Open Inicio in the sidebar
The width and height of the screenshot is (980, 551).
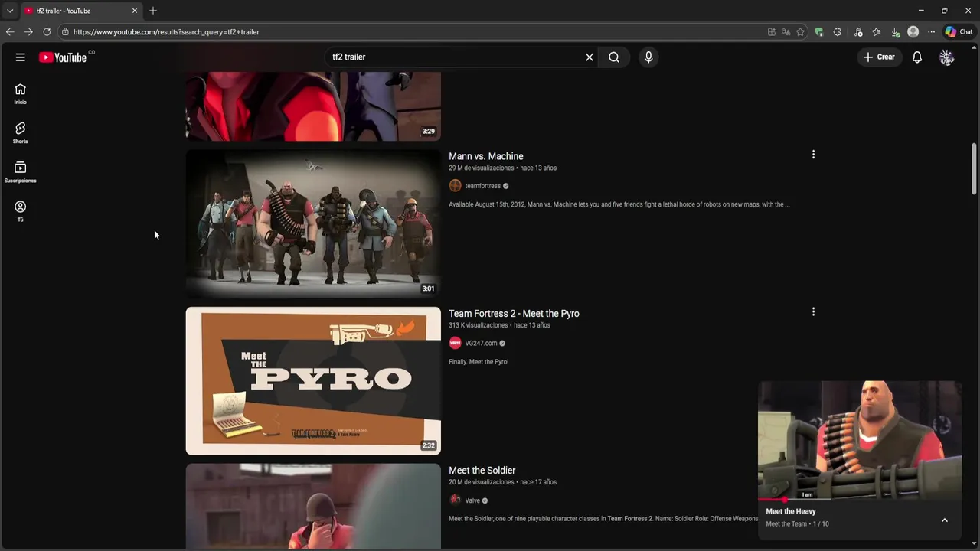(21, 93)
